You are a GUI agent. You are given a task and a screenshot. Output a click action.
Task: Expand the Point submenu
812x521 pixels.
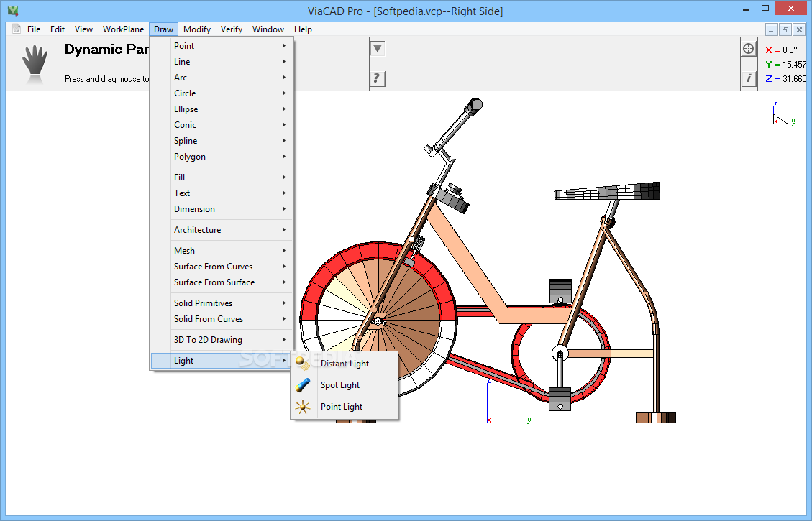click(222, 45)
